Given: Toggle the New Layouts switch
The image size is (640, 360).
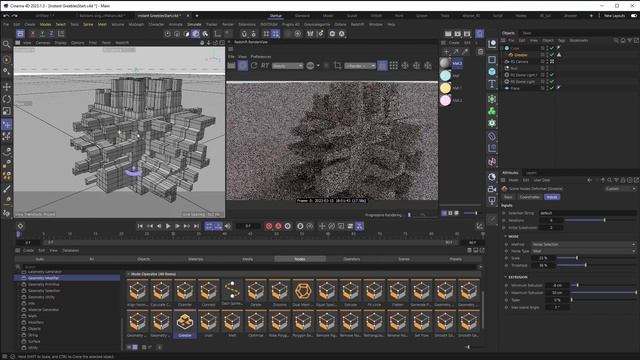Looking at the screenshot, I should (634, 16).
